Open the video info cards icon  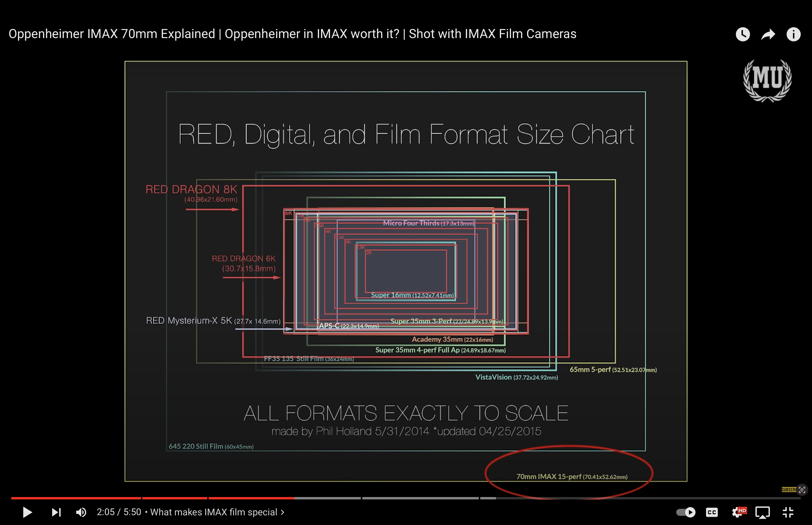(x=794, y=34)
